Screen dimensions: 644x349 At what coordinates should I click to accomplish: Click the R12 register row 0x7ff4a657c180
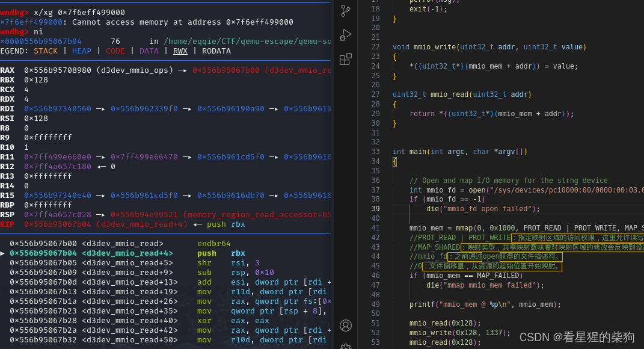click(x=58, y=167)
